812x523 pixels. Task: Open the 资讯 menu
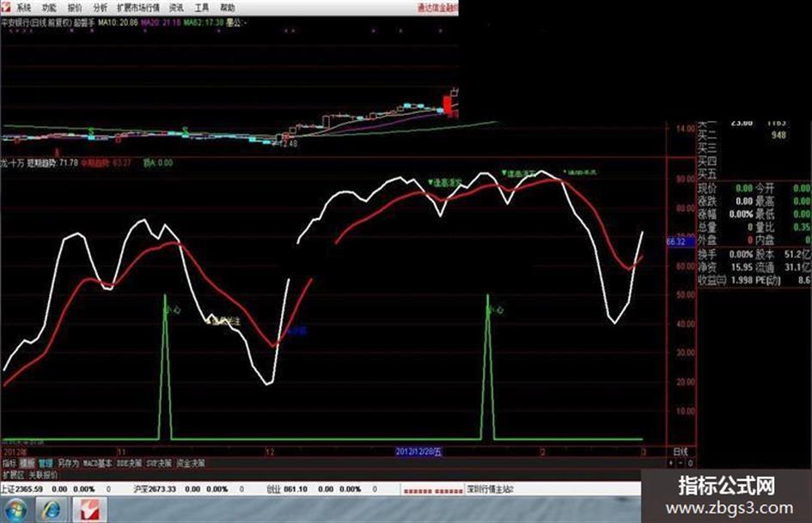[177, 7]
